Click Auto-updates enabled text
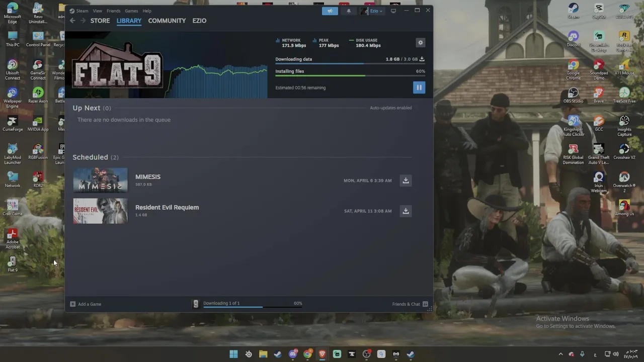This screenshot has height=362, width=644. [391, 108]
